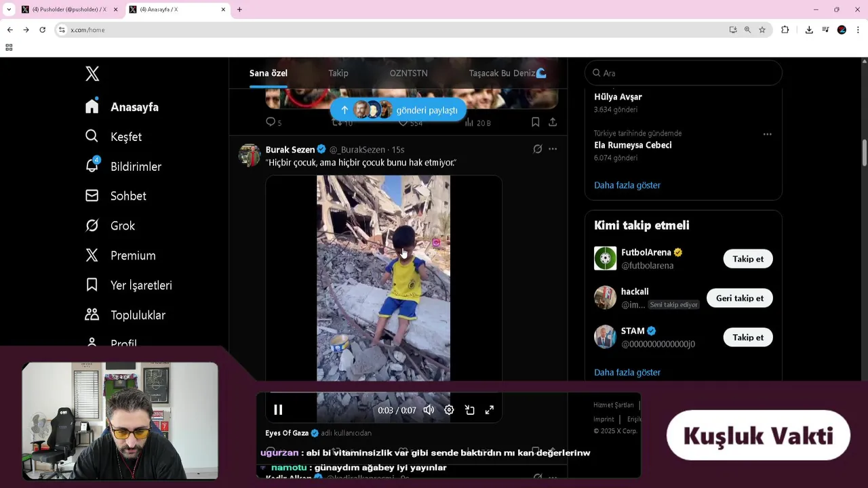Switch to OZNTSTN tab

click(x=408, y=73)
